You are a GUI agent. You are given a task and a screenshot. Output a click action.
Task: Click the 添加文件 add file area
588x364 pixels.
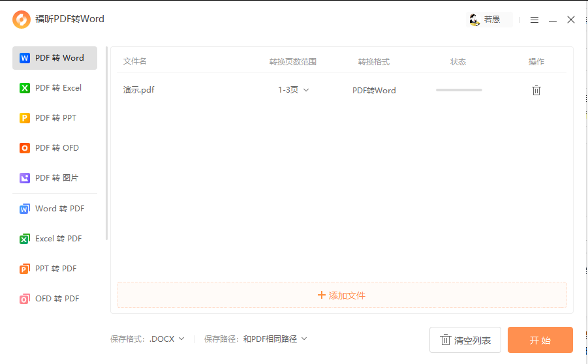tap(341, 296)
